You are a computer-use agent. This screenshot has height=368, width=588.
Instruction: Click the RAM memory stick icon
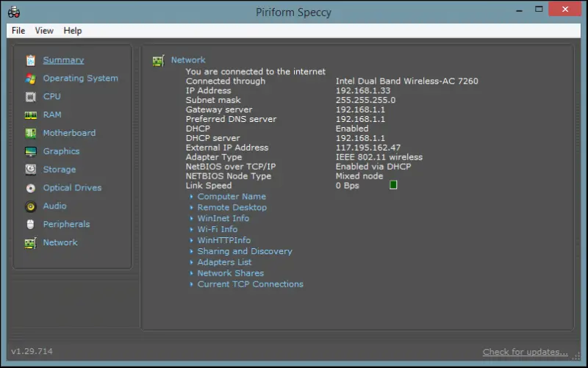31,115
